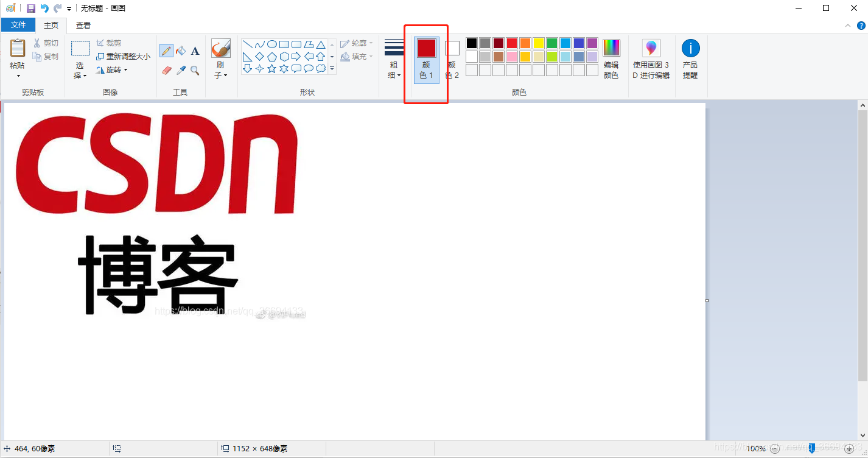
Task: Click the rectangular selection icon
Action: pyautogui.click(x=80, y=49)
